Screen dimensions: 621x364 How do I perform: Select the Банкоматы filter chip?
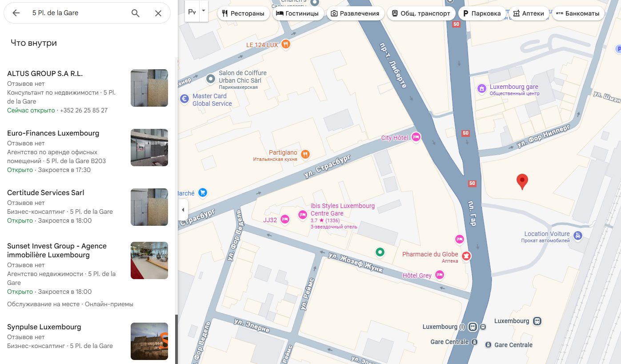pos(578,13)
